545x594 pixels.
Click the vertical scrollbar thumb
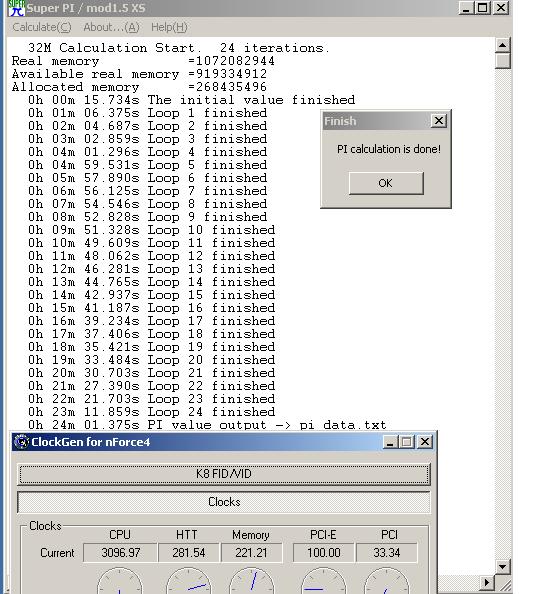point(503,61)
